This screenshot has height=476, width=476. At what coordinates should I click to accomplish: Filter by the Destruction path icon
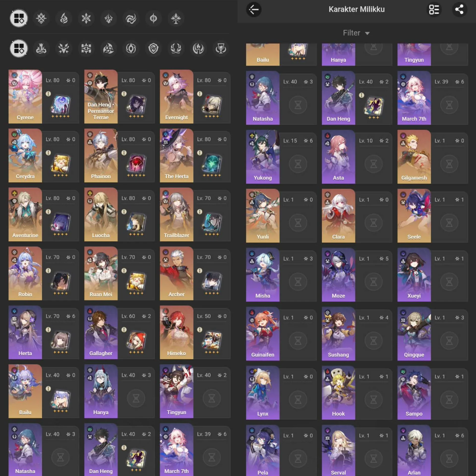pyautogui.click(x=41, y=48)
